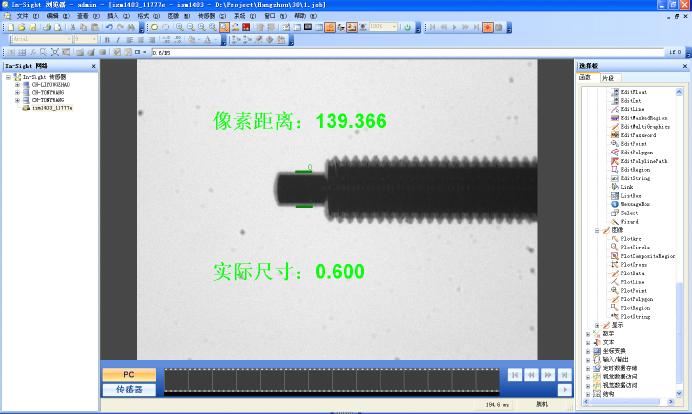Click the filmstrip last-image button

click(564, 375)
